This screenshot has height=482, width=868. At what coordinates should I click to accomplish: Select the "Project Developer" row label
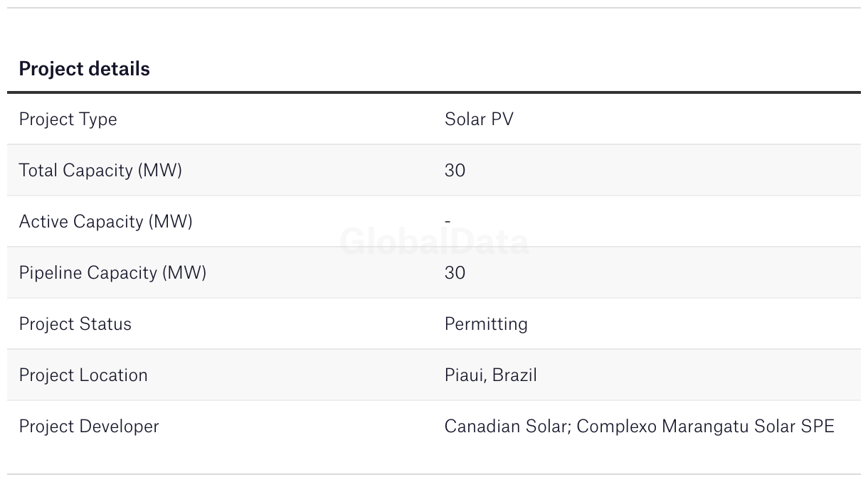89,427
